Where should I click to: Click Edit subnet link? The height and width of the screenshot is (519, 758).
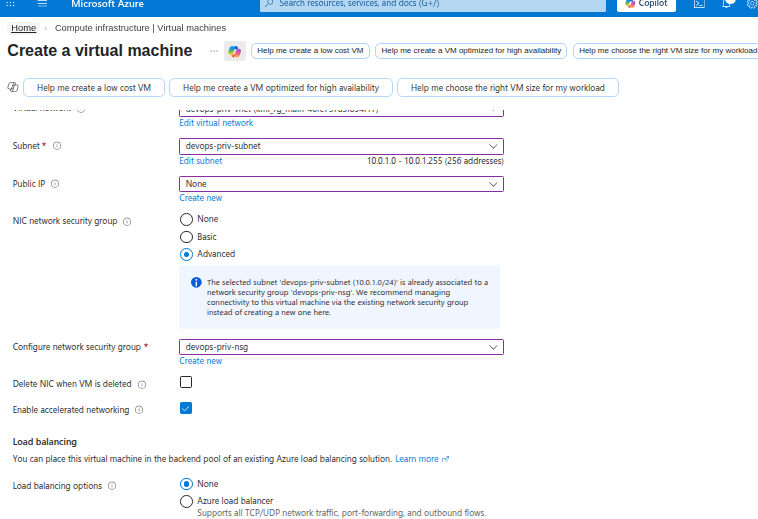[x=201, y=161]
